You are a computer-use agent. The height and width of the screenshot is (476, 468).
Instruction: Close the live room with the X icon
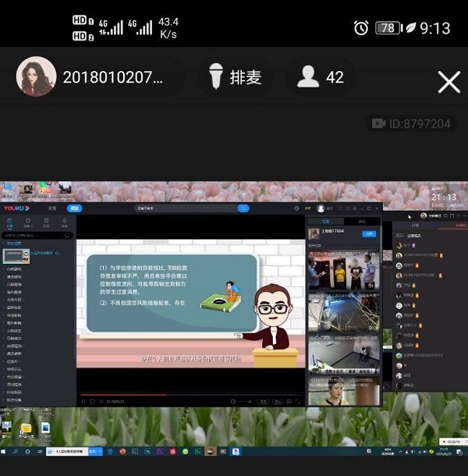[448, 82]
